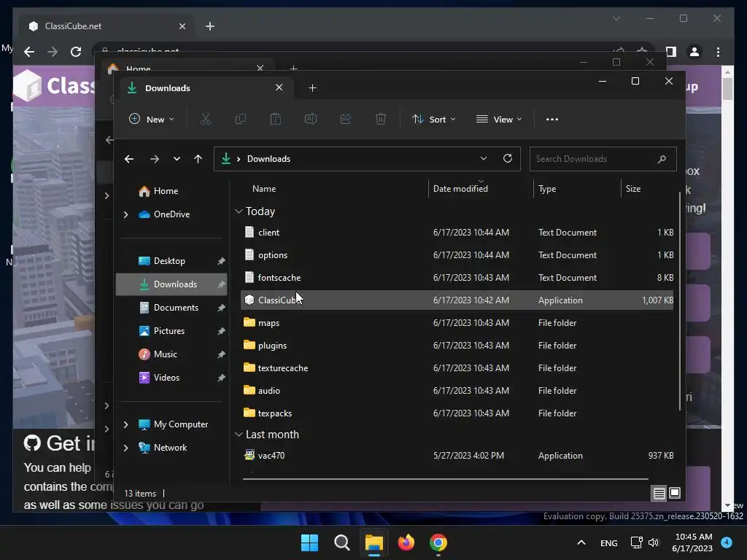The width and height of the screenshot is (747, 560).
Task: Collapse the Last month group
Action: [239, 435]
